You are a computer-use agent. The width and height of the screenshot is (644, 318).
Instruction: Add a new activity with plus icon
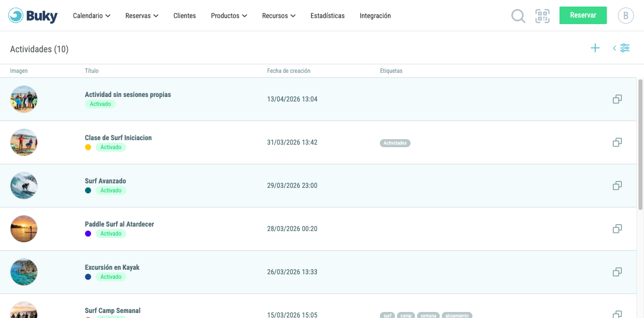pos(595,48)
